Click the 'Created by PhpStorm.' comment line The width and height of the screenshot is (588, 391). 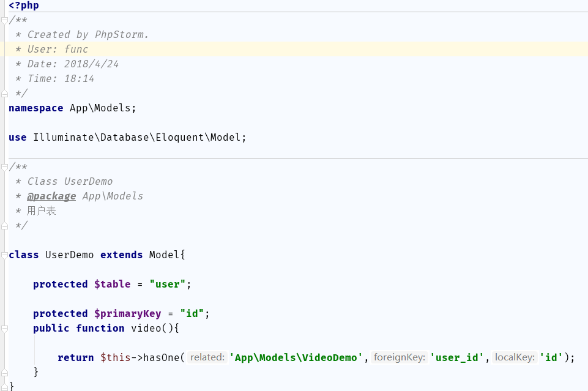87,34
